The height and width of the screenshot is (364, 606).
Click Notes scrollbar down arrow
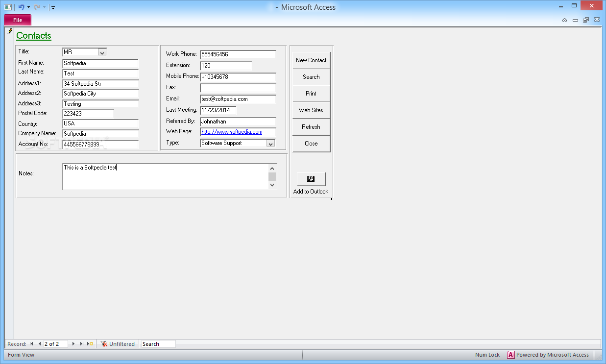272,185
